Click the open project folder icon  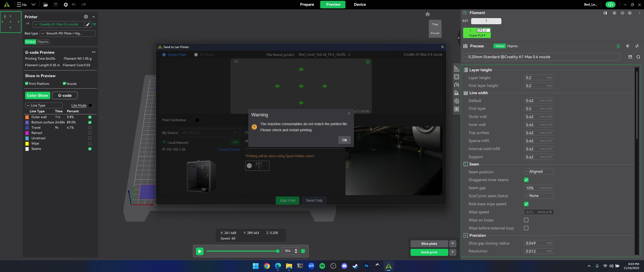click(x=46, y=5)
